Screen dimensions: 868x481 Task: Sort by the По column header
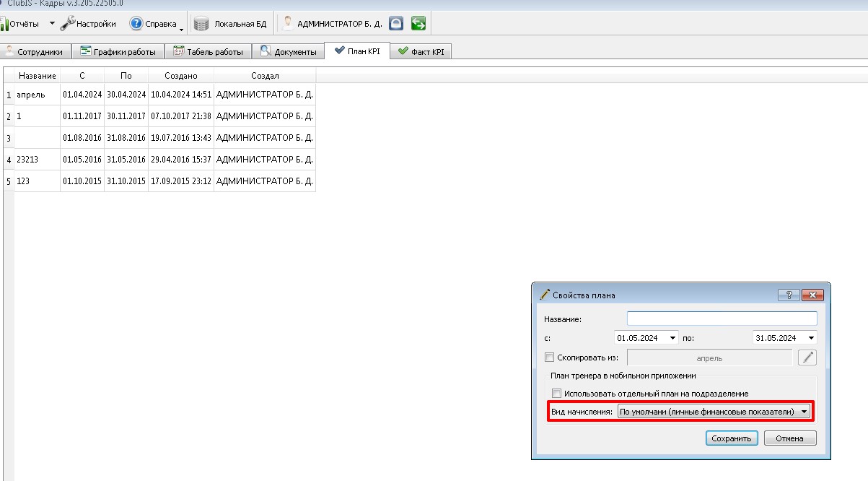126,76
